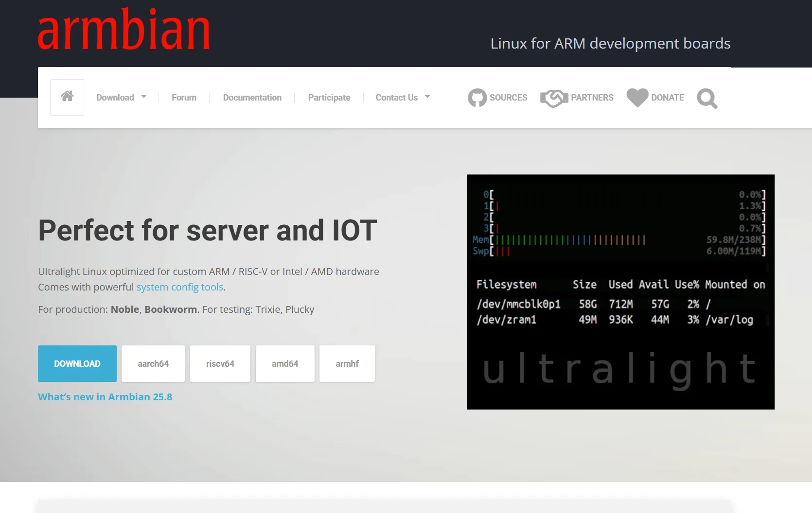Click the heart Donate icon

coord(637,98)
